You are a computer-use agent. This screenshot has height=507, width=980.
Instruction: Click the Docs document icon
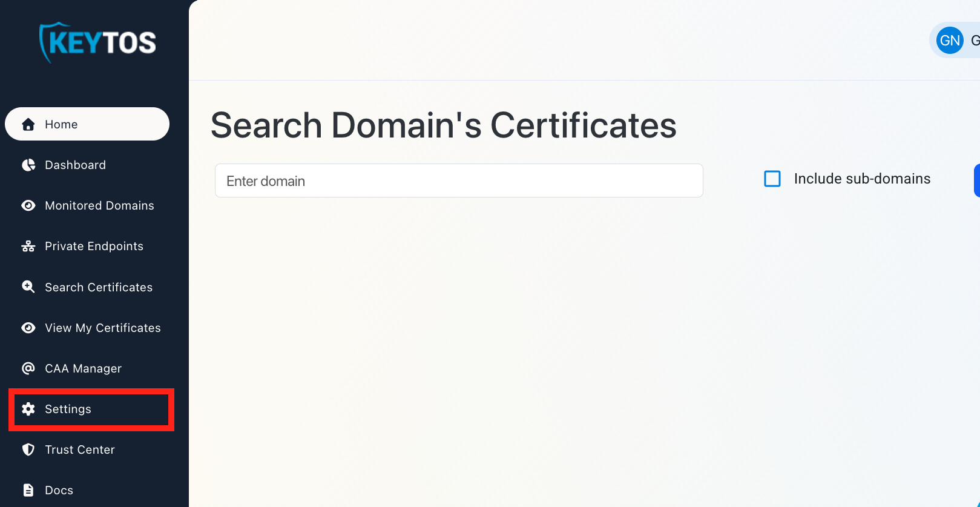(28, 490)
